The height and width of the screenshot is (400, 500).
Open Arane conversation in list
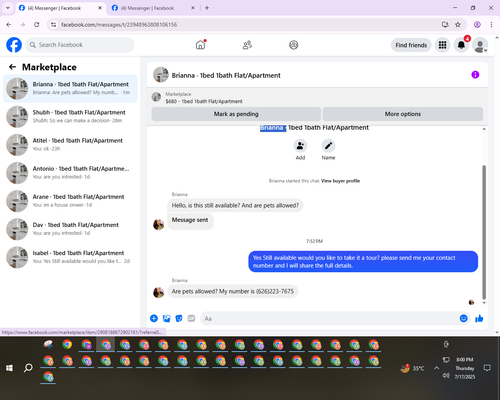coord(70,201)
